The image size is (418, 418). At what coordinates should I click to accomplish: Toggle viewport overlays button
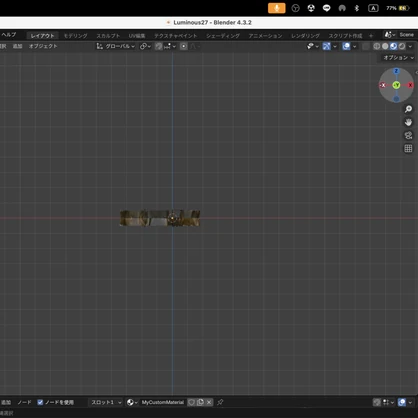pos(346,46)
